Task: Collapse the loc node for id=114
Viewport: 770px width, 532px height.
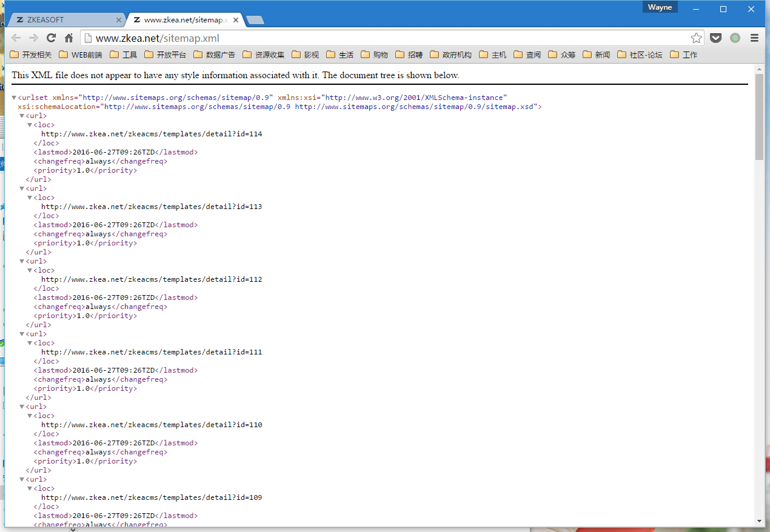Action: (30, 125)
